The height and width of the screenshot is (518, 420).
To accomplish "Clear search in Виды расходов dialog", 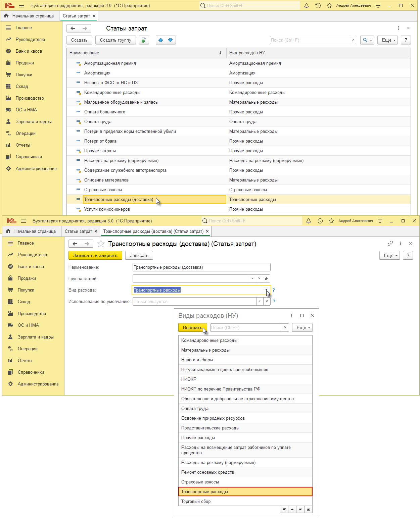I will [x=285, y=327].
